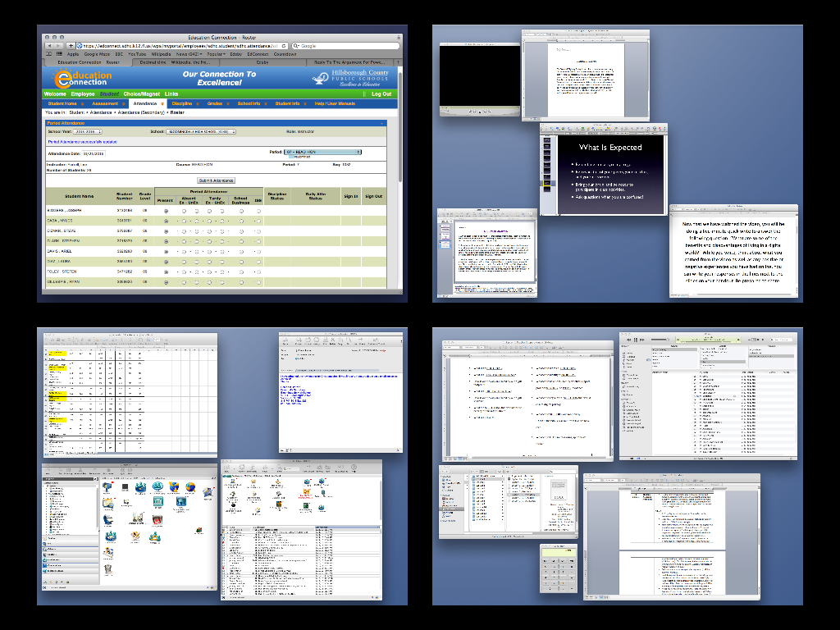This screenshot has height=630, width=840.
Task: Expand the Discipline menu arrow
Action: (x=198, y=104)
